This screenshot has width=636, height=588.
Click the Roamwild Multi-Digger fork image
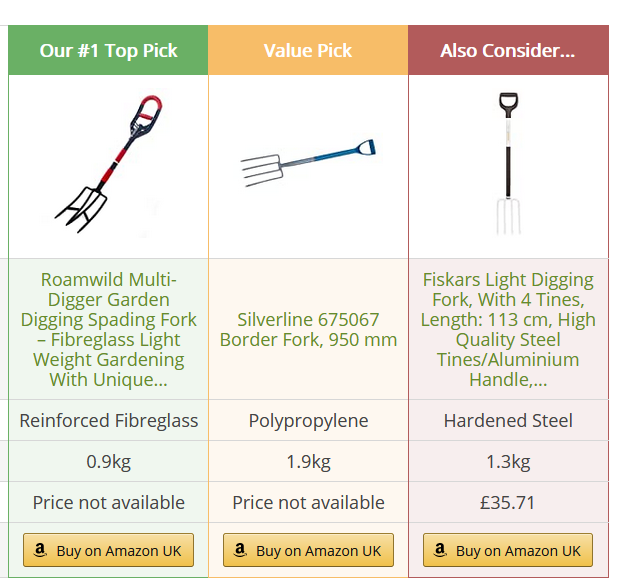(x=108, y=165)
